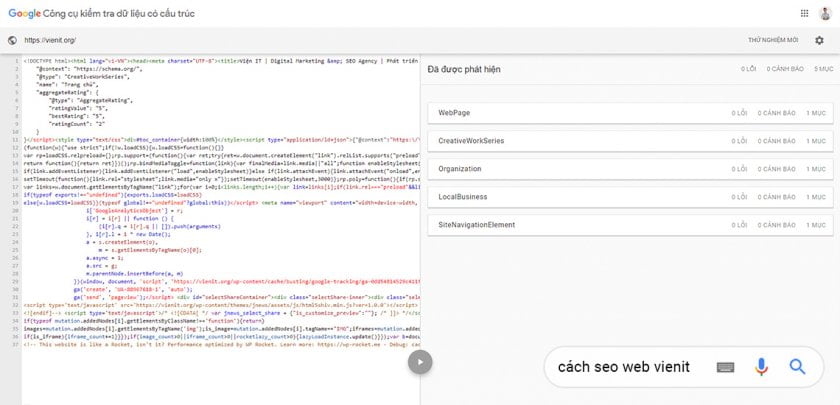Expand the CreativeWorkSeries result row

(630, 141)
